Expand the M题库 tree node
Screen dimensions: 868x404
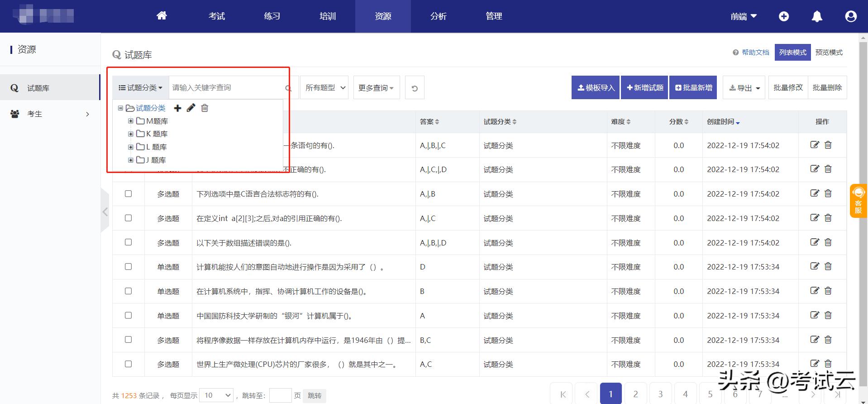click(x=131, y=121)
